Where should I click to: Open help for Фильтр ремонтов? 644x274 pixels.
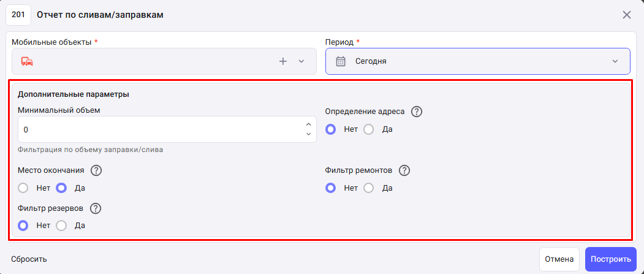[x=404, y=170]
